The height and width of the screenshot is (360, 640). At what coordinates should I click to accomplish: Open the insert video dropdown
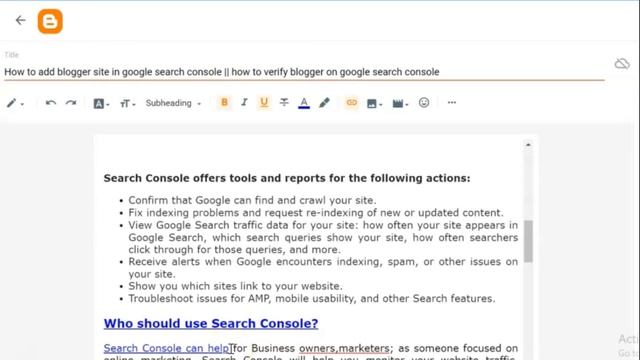400,104
